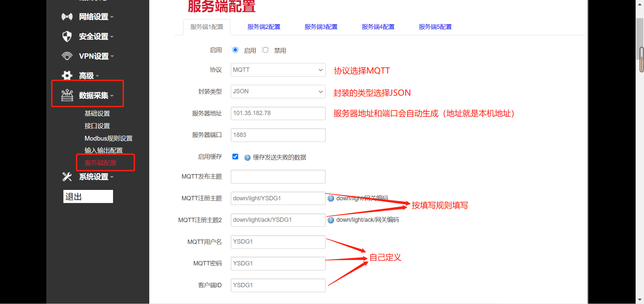This screenshot has height=304, width=644.
Task: Open the 高级 gear icon
Action: coord(67,75)
